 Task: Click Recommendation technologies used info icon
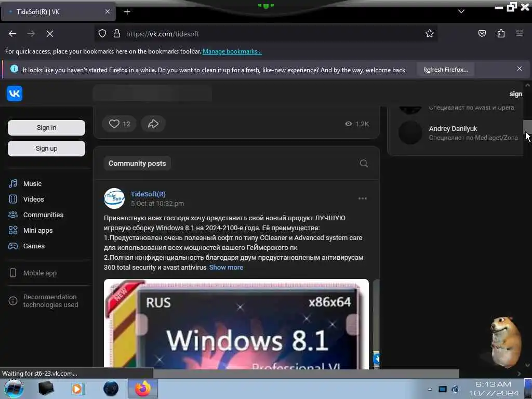13,301
